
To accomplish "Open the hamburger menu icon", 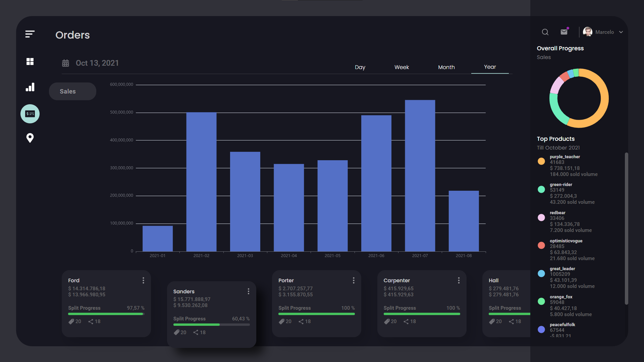I will 30,34.
